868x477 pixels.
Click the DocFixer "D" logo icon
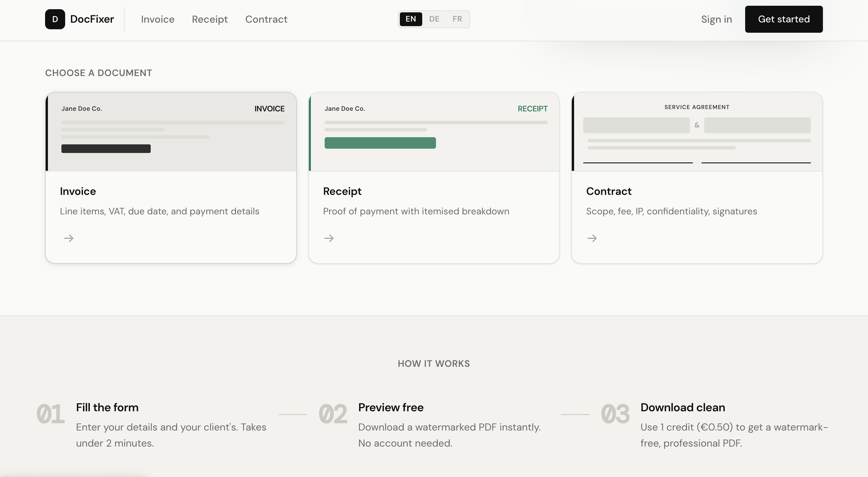coord(55,19)
